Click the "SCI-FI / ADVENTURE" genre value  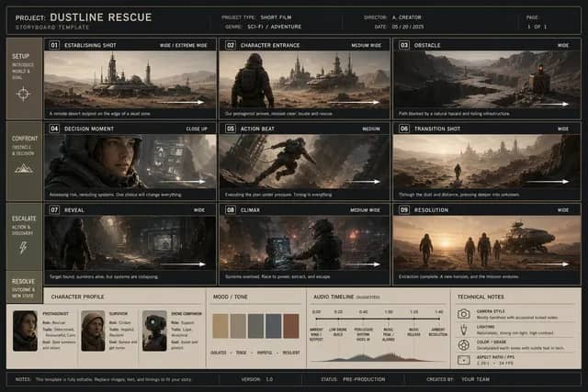pyautogui.click(x=275, y=27)
